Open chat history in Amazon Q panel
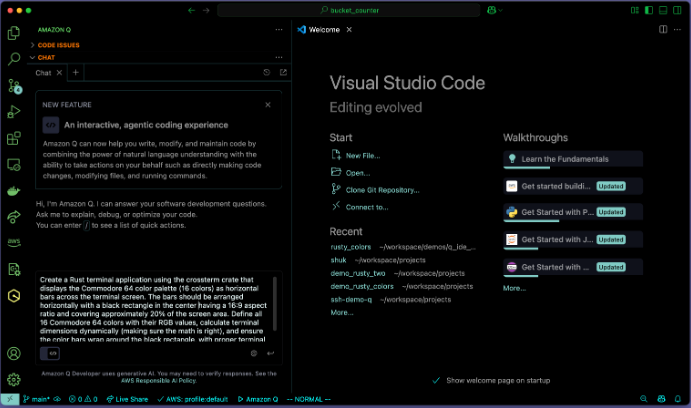This screenshot has height=408, width=691. [x=266, y=73]
